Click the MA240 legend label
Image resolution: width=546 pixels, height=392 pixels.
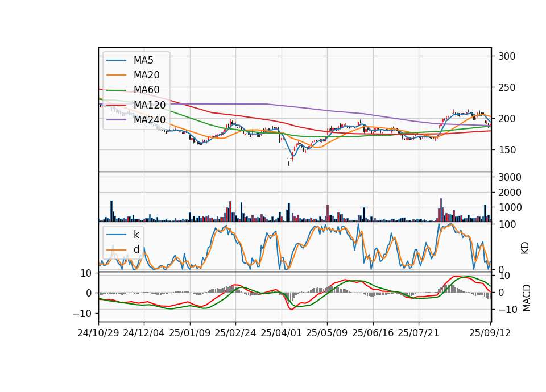(x=150, y=120)
